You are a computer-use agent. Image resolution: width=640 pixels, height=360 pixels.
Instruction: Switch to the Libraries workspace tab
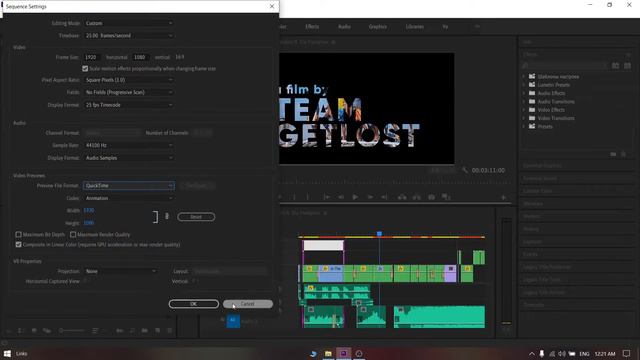click(x=415, y=27)
